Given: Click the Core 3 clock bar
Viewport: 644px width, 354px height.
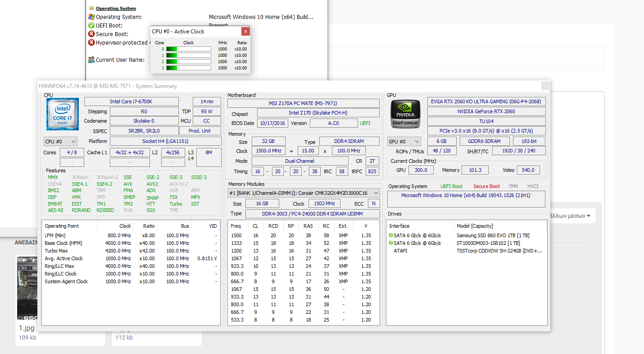Looking at the screenshot, I should [x=188, y=68].
